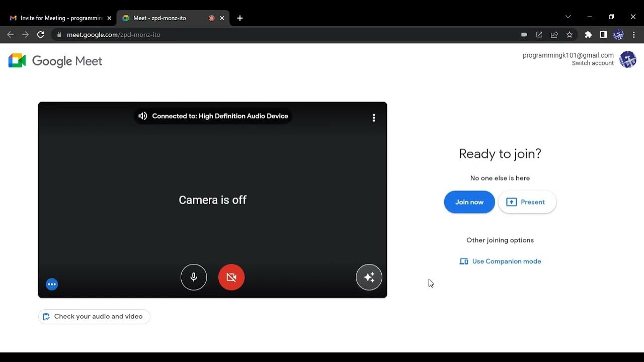Screen dimensions: 644x362
Task: Go back in browser history
Action: (11, 35)
